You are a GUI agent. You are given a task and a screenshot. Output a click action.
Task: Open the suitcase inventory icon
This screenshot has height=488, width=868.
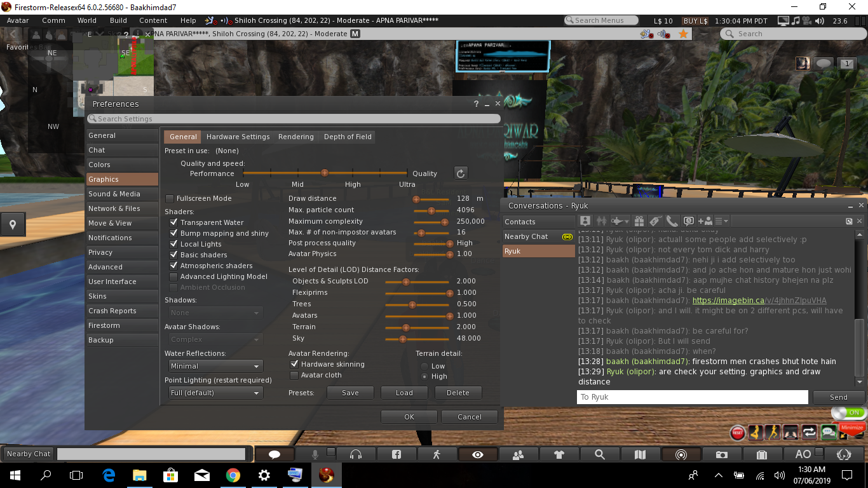click(x=763, y=454)
